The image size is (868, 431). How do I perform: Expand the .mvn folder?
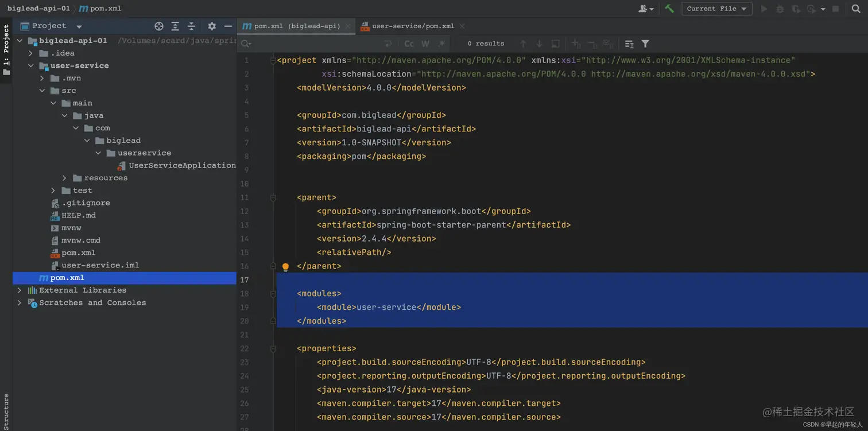[42, 78]
